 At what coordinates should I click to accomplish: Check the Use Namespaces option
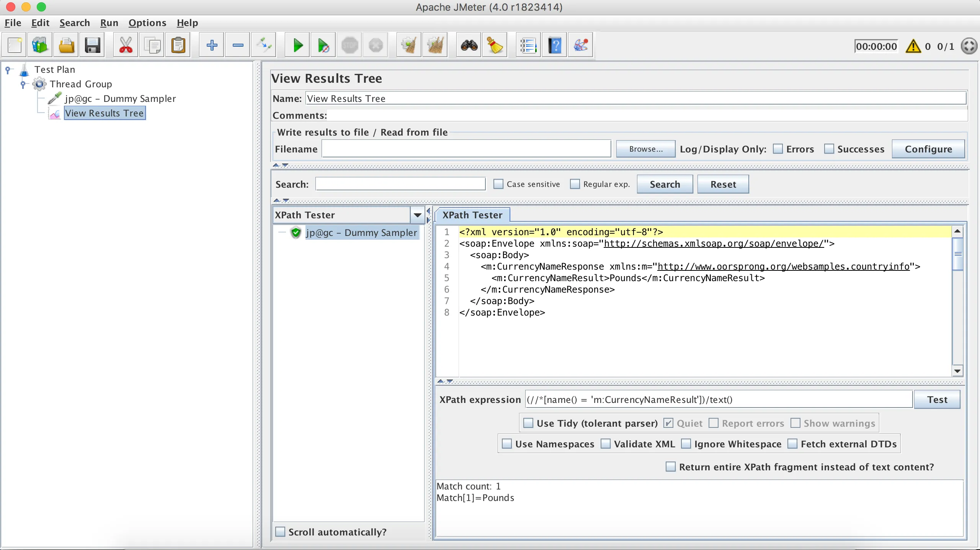(507, 444)
